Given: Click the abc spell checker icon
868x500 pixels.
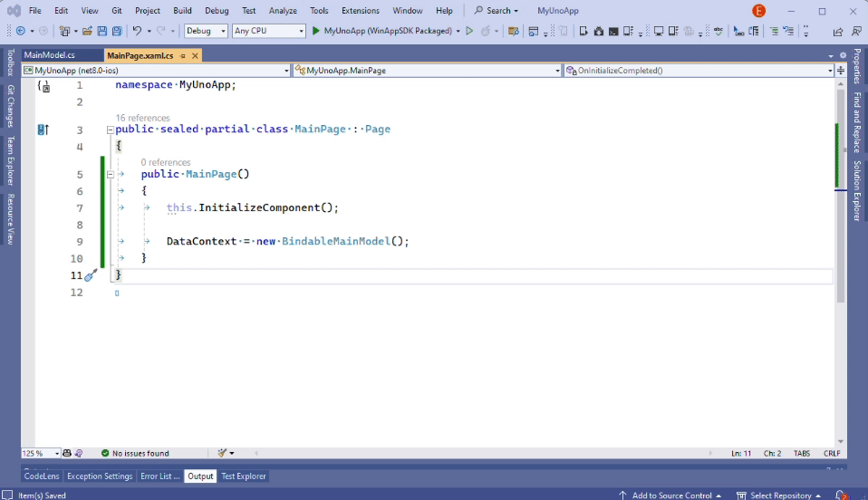Looking at the screenshot, I should click(x=719, y=31).
